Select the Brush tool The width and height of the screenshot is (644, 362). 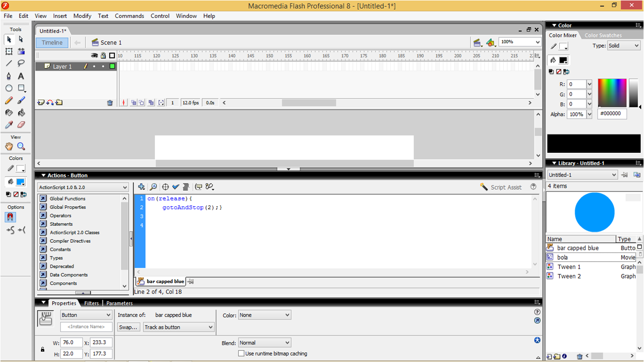click(21, 100)
